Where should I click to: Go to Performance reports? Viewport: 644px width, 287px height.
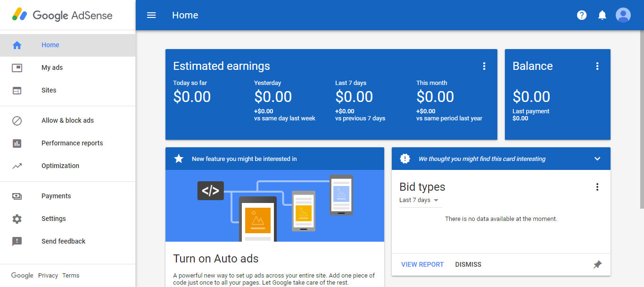tap(72, 143)
